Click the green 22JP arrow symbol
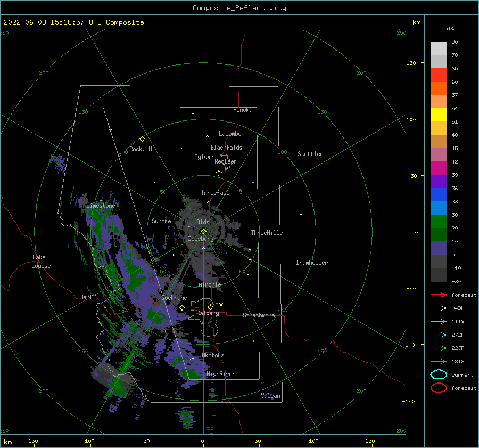This screenshot has width=479, height=448. point(439,348)
